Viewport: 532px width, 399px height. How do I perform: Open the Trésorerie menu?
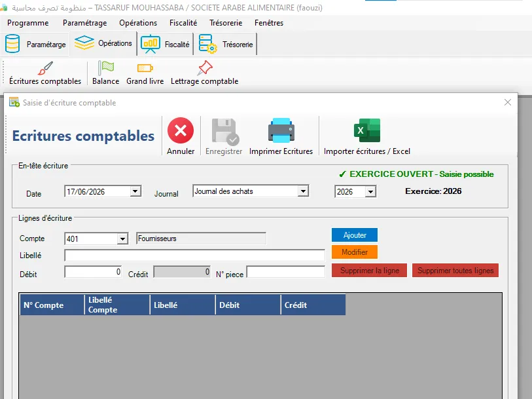[226, 23]
